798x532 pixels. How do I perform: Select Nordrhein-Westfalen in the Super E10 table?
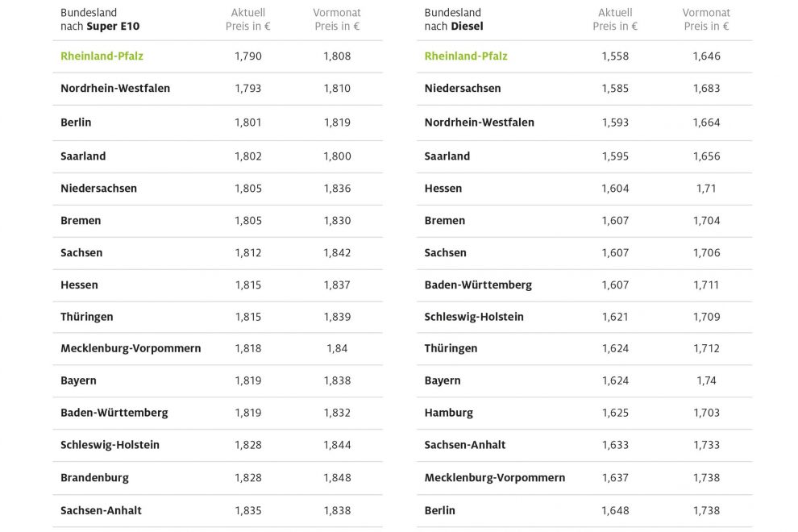(x=115, y=89)
